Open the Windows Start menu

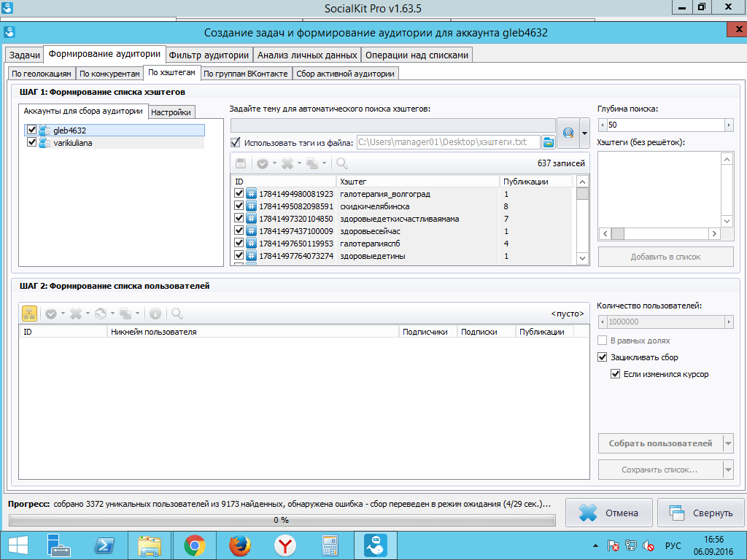pyautogui.click(x=18, y=545)
